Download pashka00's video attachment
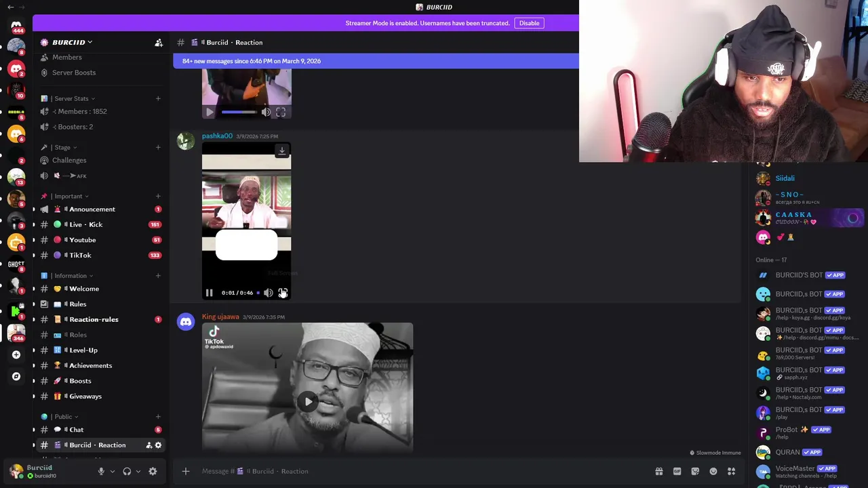 (x=282, y=150)
